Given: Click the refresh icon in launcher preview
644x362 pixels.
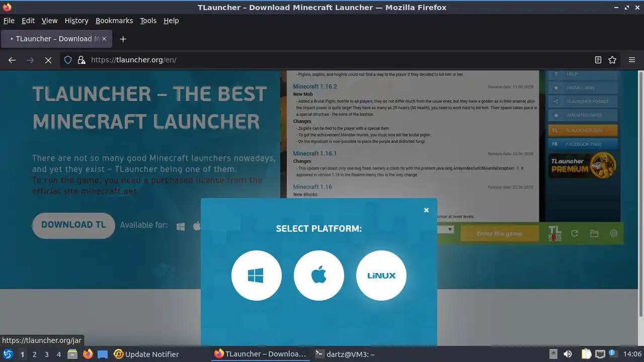Looking at the screenshot, I should coord(575,234).
